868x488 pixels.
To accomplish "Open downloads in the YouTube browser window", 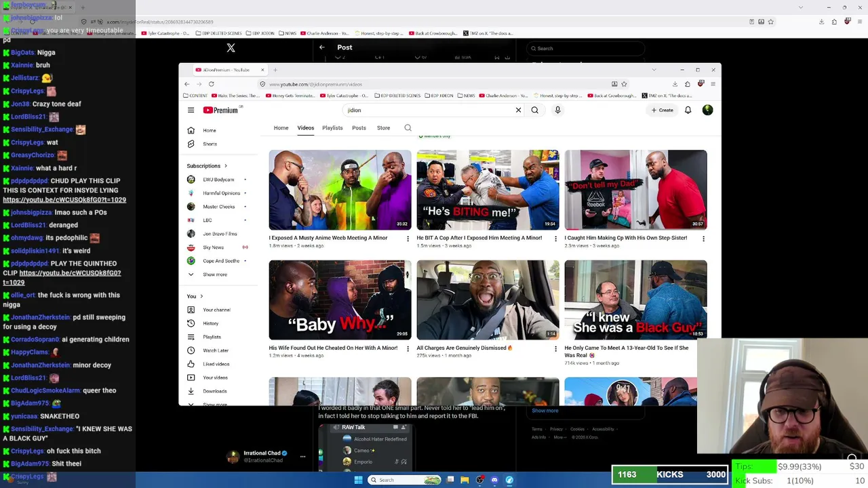I will [675, 84].
